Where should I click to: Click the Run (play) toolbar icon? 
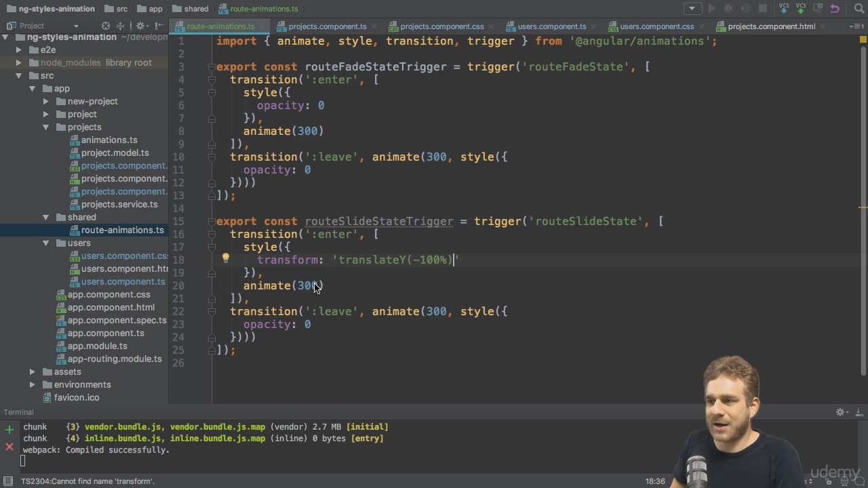tap(712, 9)
